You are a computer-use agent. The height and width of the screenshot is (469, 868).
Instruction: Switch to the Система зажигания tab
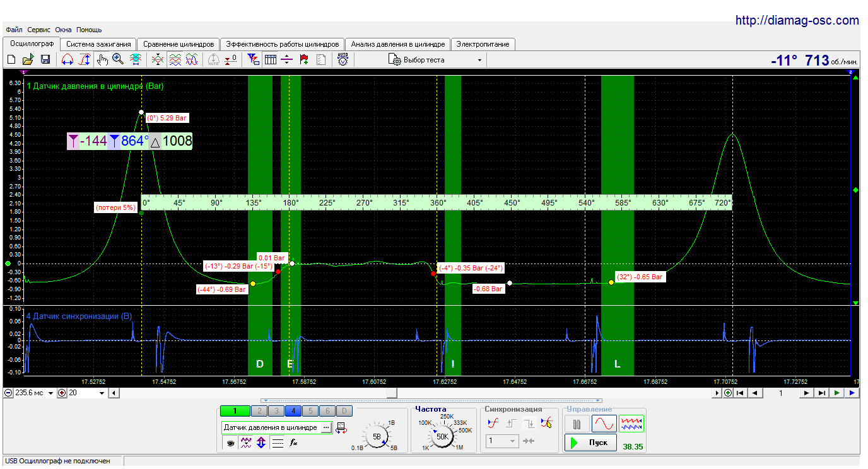pos(98,44)
